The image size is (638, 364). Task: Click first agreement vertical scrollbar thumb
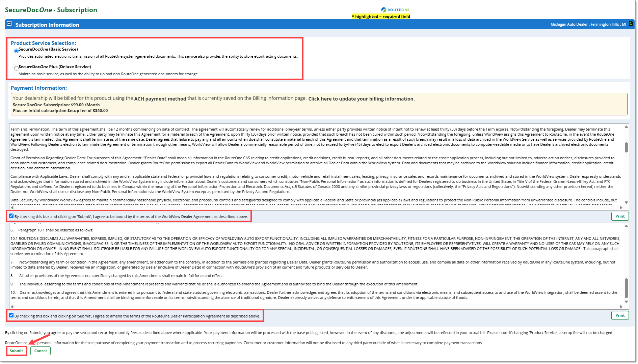[x=626, y=147]
